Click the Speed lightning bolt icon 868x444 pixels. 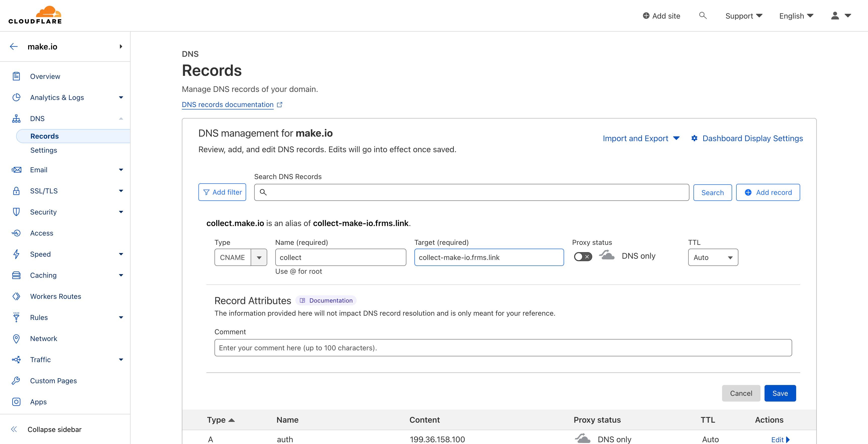click(16, 254)
